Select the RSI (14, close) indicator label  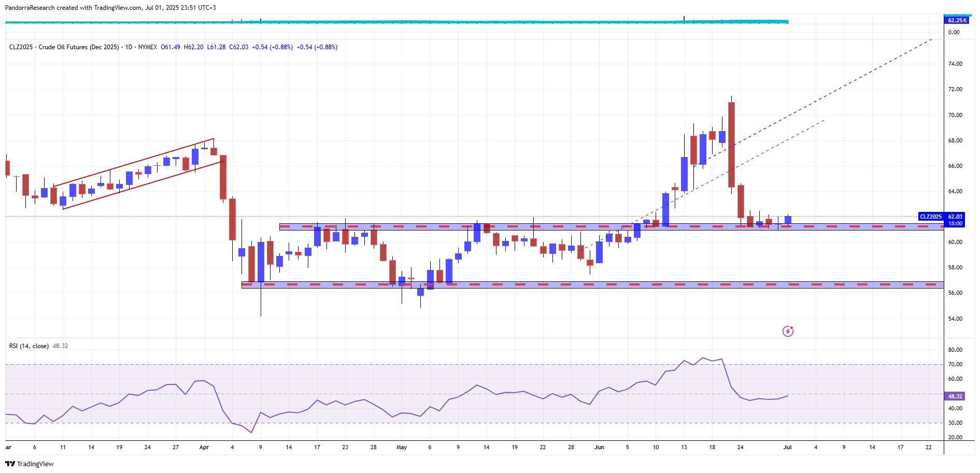29,346
